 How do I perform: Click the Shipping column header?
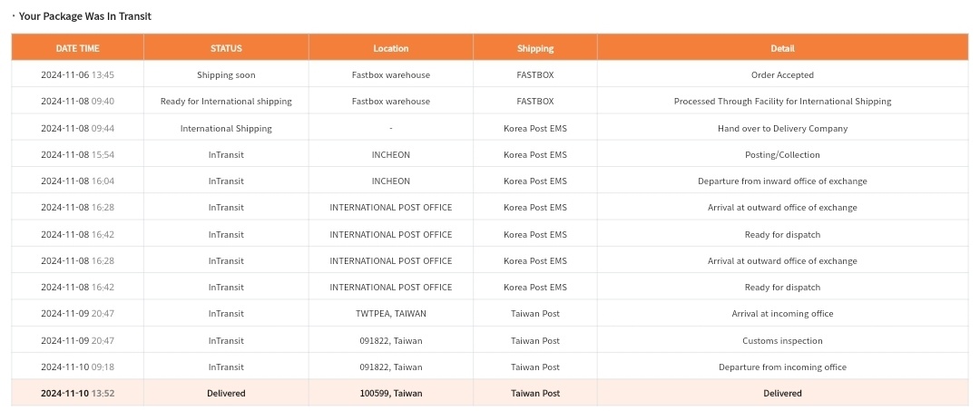(x=535, y=48)
